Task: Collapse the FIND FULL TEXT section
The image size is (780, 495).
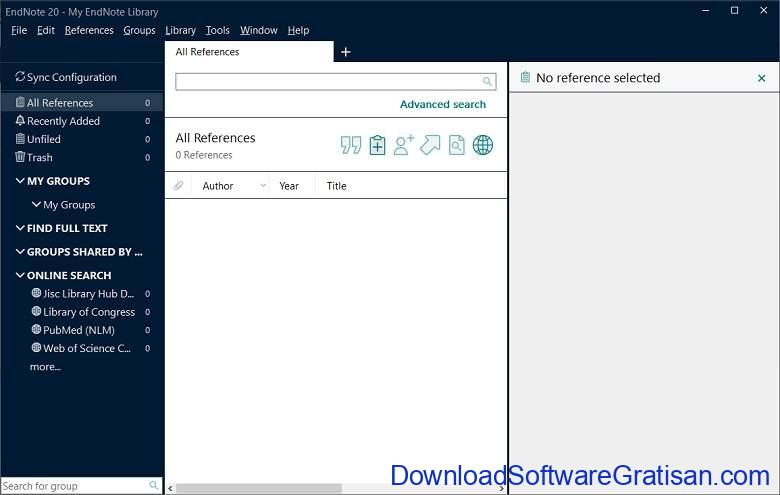Action: point(20,228)
